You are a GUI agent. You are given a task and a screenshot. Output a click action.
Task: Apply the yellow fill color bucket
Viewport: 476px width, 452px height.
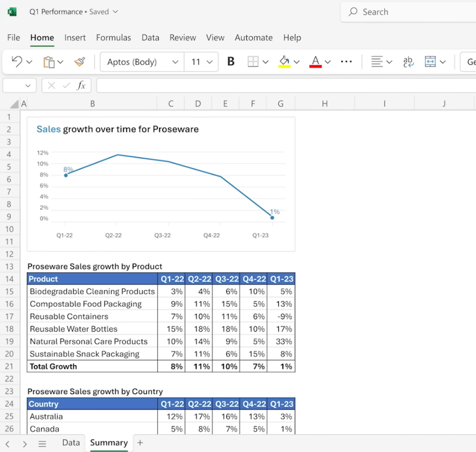(x=284, y=62)
